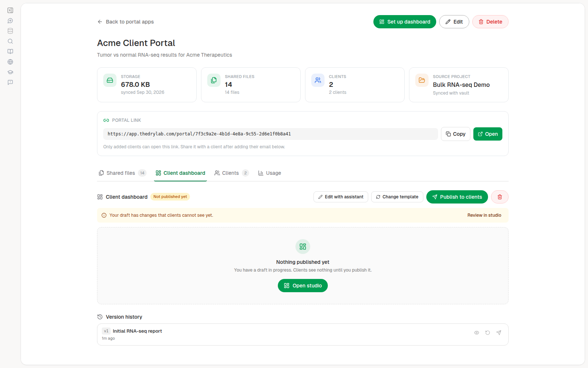This screenshot has width=588, height=368.
Task: Open the globe icon in sidebar
Action: point(10,62)
